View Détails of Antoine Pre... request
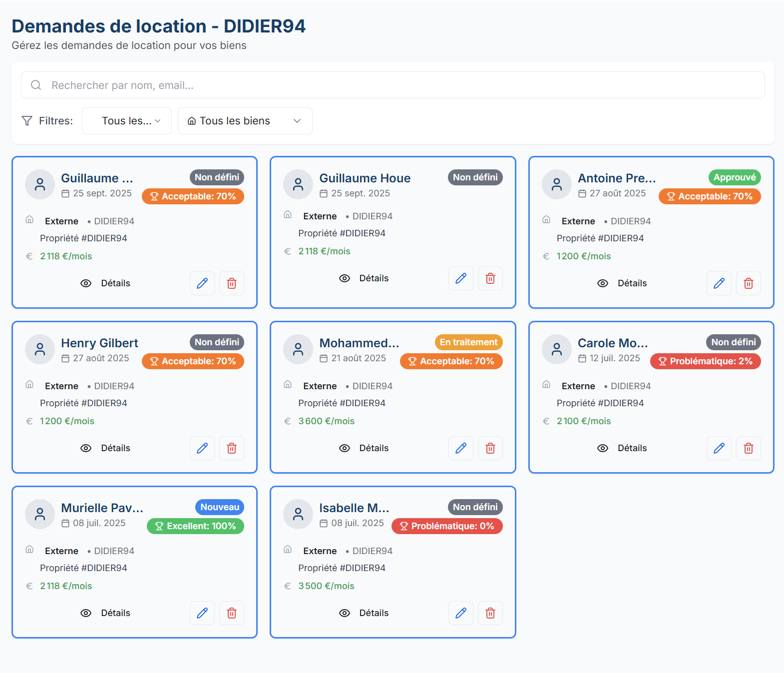 [622, 283]
